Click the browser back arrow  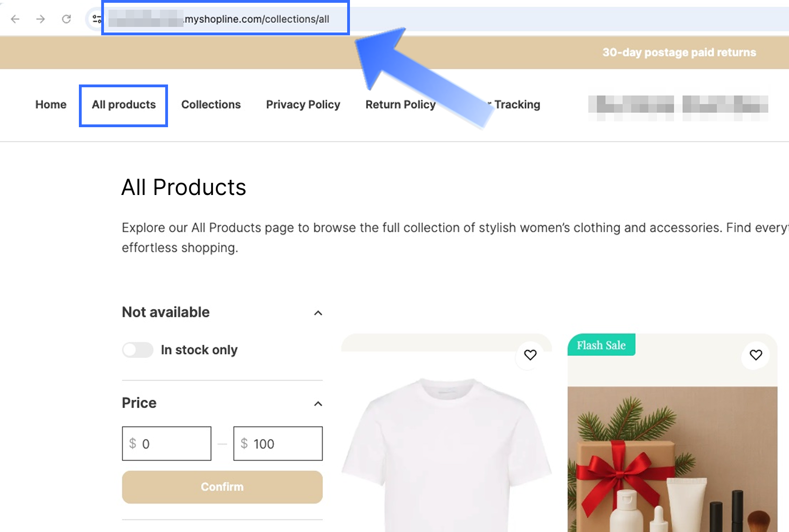[15, 19]
